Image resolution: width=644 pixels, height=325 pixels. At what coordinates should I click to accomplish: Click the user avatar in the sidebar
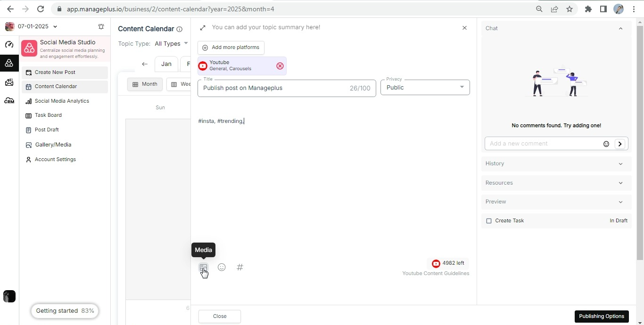pyautogui.click(x=9, y=296)
